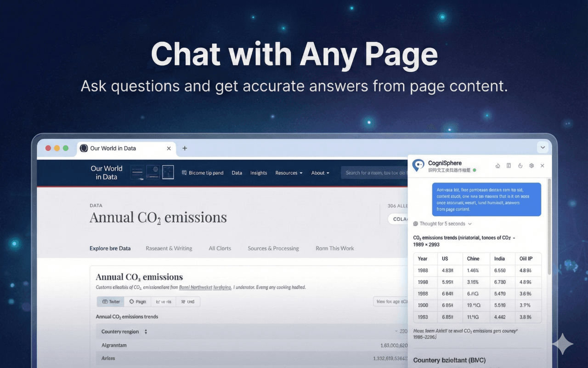588x368 pixels.
Task: Click the site search field
Action: click(x=374, y=173)
